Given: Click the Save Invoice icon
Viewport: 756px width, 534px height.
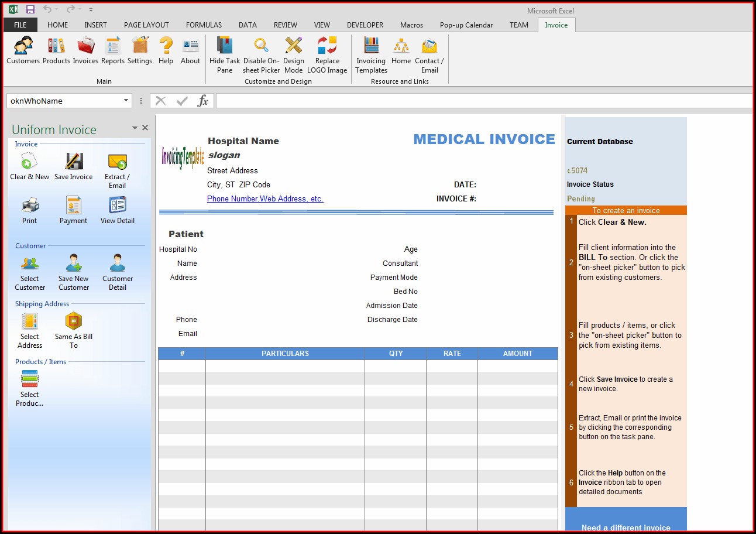Looking at the screenshot, I should (74, 166).
